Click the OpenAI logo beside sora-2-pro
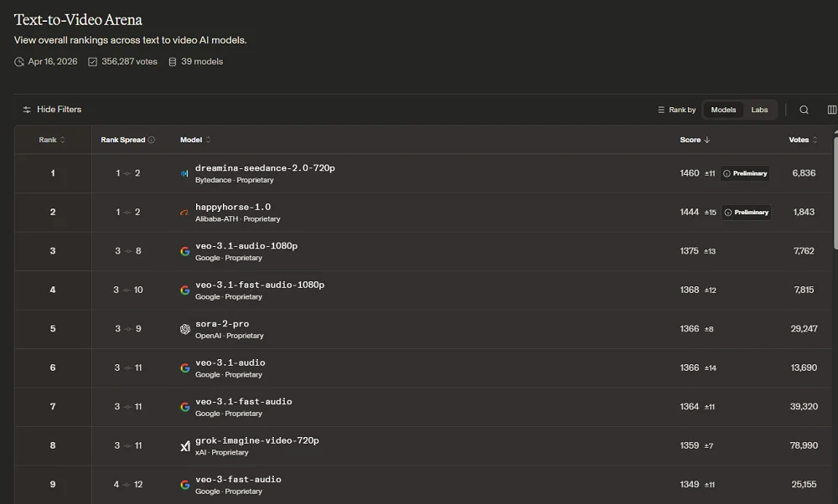This screenshot has height=504, width=838. click(185, 329)
